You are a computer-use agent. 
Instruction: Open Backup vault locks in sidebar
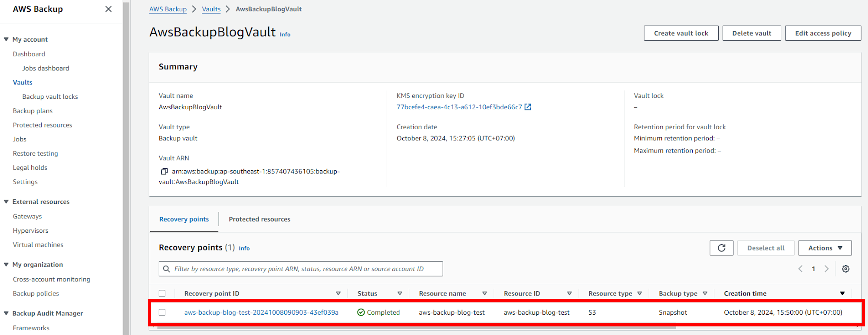pyautogui.click(x=50, y=97)
